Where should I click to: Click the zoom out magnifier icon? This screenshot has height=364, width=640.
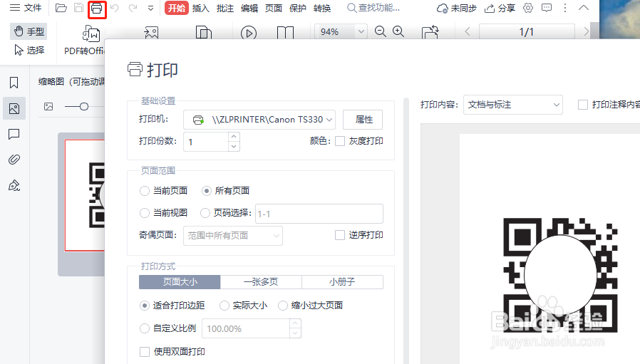click(381, 31)
